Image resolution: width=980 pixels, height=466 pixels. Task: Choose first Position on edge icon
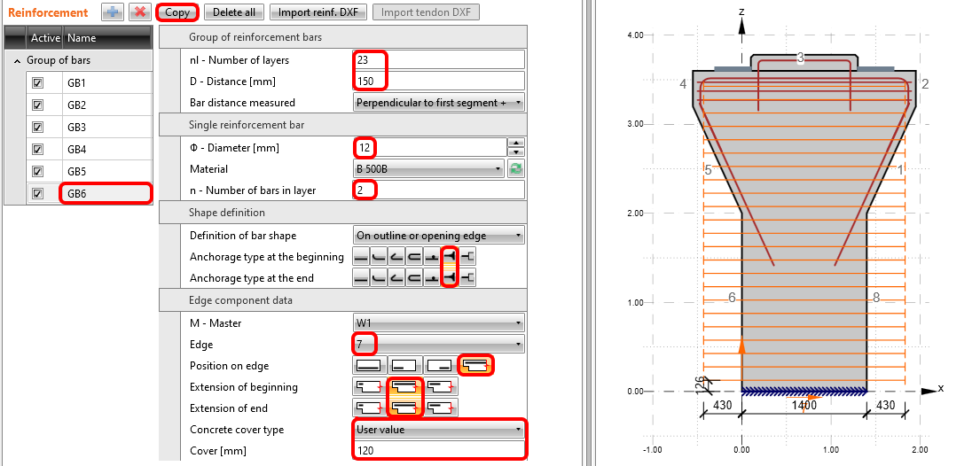[368, 365]
